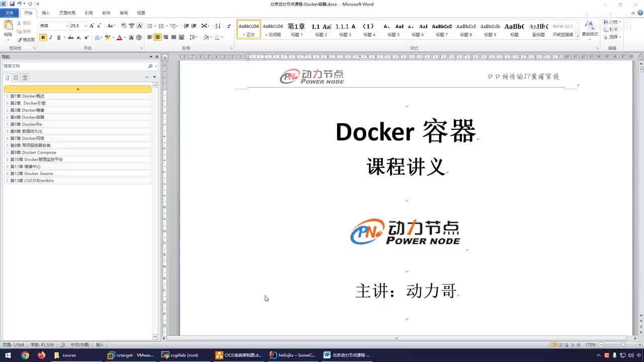The image size is (644, 362).
Task: Open the Change Case (Aa) dropdown
Action: [111, 26]
